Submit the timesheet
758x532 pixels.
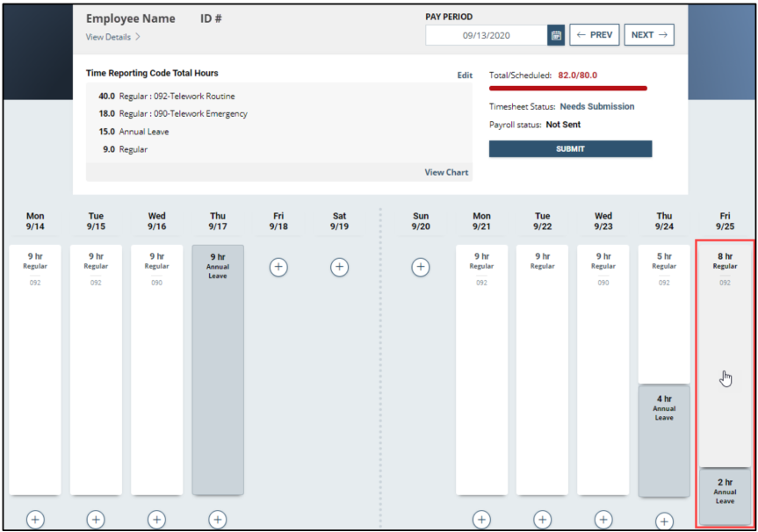click(x=570, y=148)
